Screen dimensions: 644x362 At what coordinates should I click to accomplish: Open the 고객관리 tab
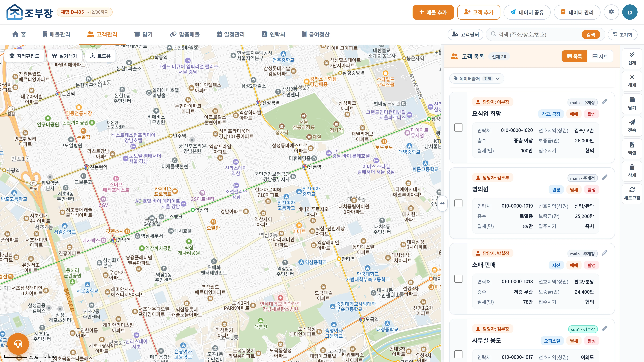click(102, 34)
